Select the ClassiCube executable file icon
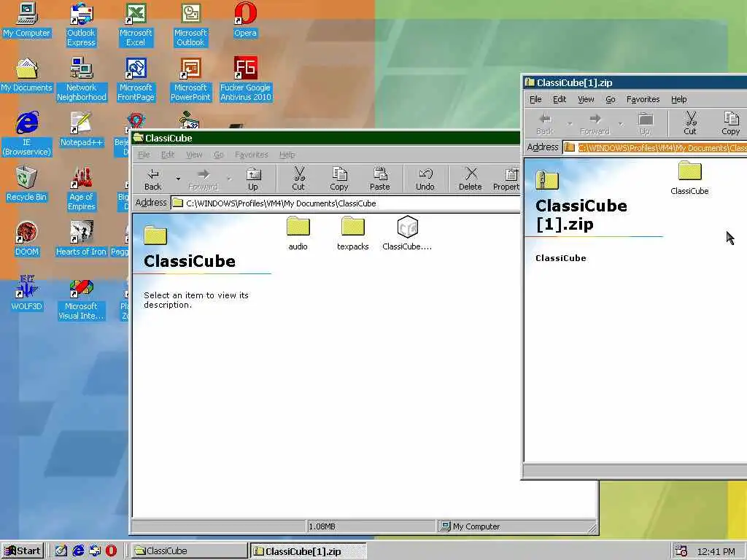Screen dimensions: 747x560 pos(407,233)
